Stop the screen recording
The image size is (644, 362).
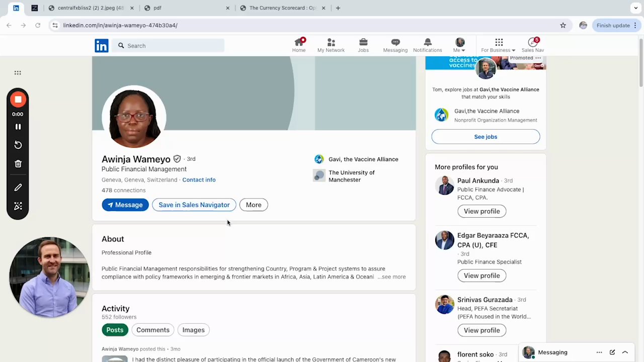click(18, 100)
